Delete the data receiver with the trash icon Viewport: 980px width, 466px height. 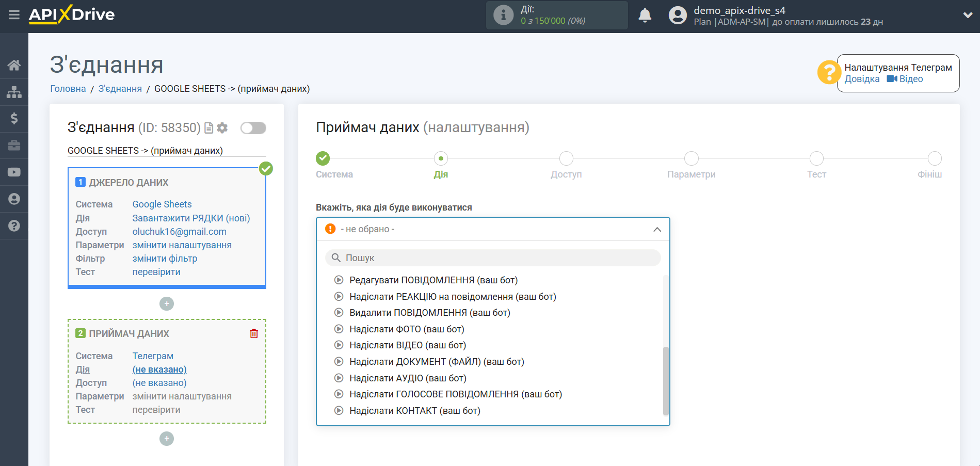point(254,334)
